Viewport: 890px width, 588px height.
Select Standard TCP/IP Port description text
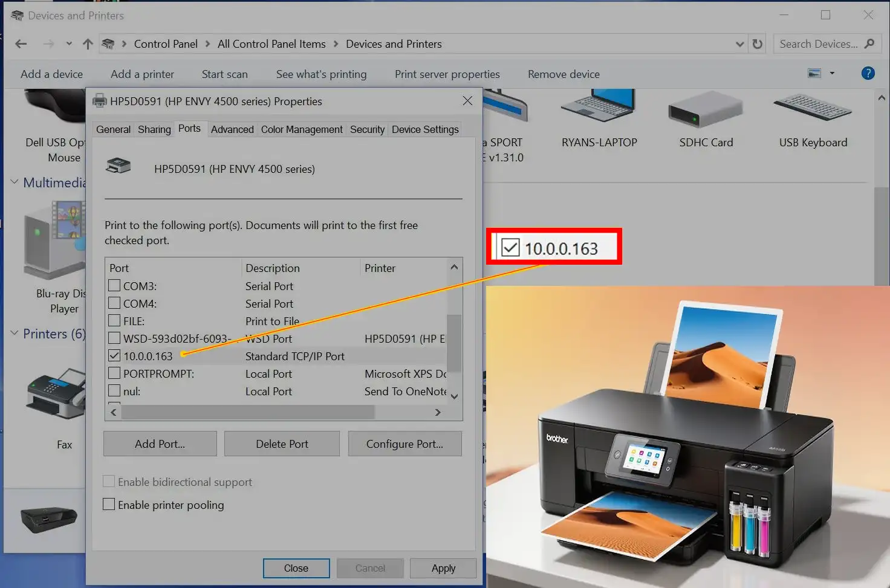coord(295,356)
